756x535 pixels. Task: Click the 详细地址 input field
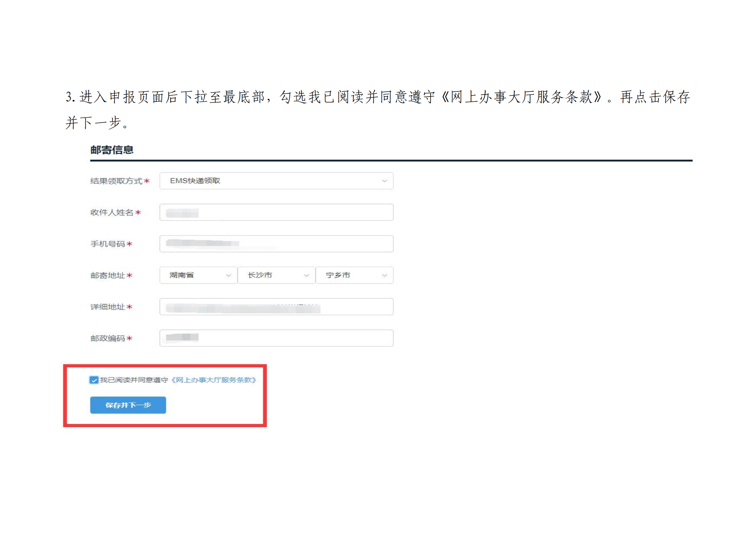[x=276, y=307]
